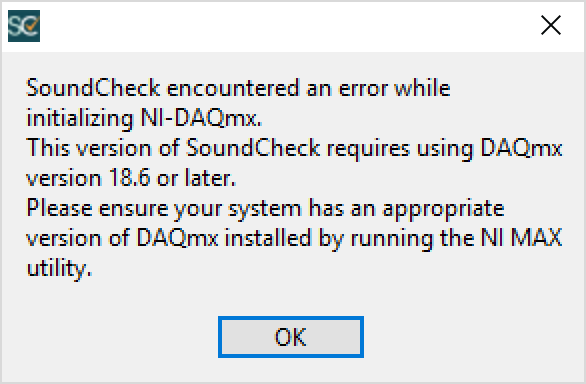Viewport: 586px width, 384px height.
Task: Click the word 'requires' in the message
Action: pyautogui.click(x=368, y=149)
